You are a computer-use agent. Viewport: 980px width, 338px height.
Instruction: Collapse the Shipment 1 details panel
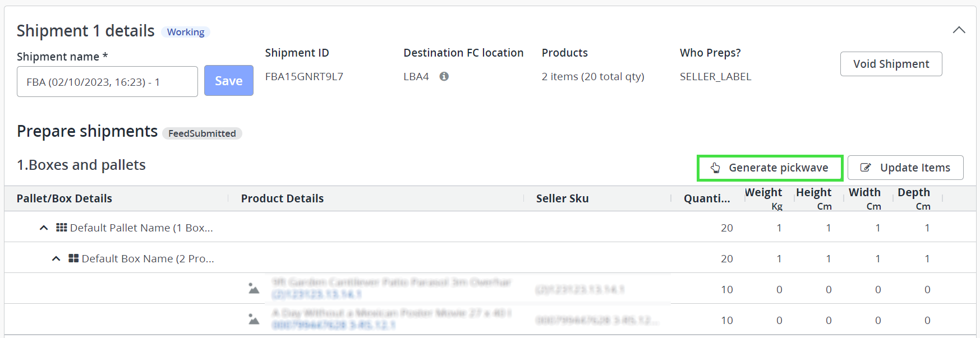[x=959, y=30]
